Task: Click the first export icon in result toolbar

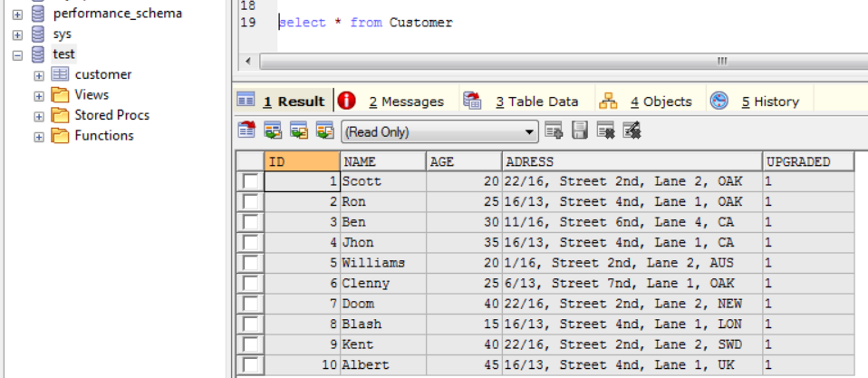Action: (246, 131)
